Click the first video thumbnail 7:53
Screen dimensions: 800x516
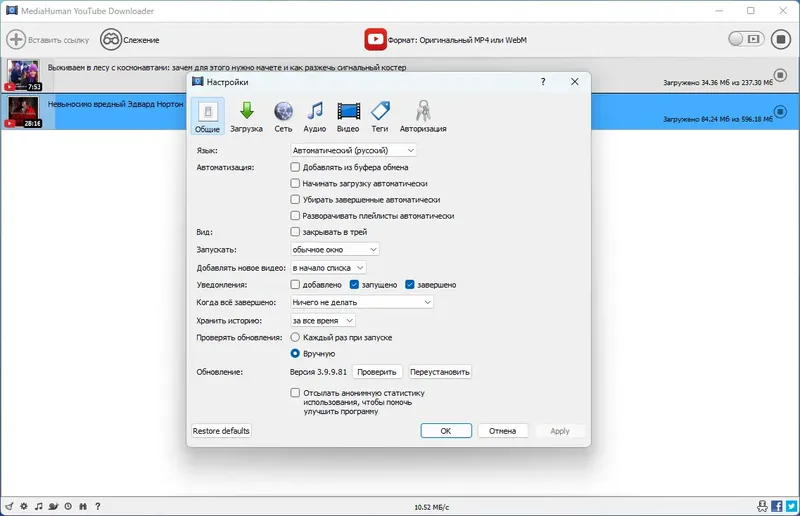[x=23, y=75]
